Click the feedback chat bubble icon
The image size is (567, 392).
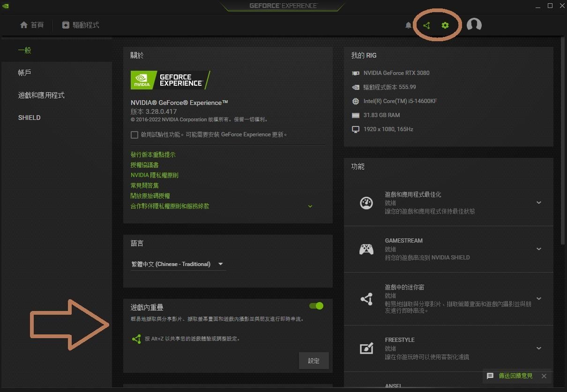click(490, 376)
